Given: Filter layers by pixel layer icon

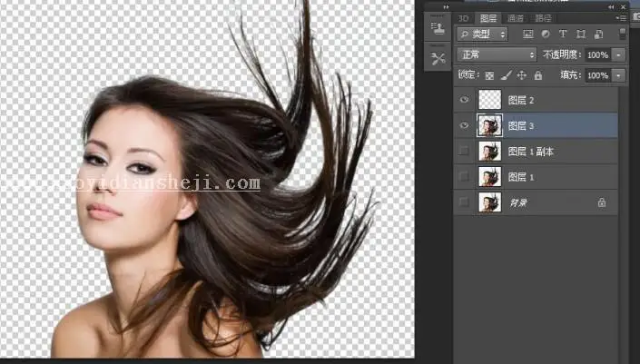Looking at the screenshot, I should click(527, 34).
